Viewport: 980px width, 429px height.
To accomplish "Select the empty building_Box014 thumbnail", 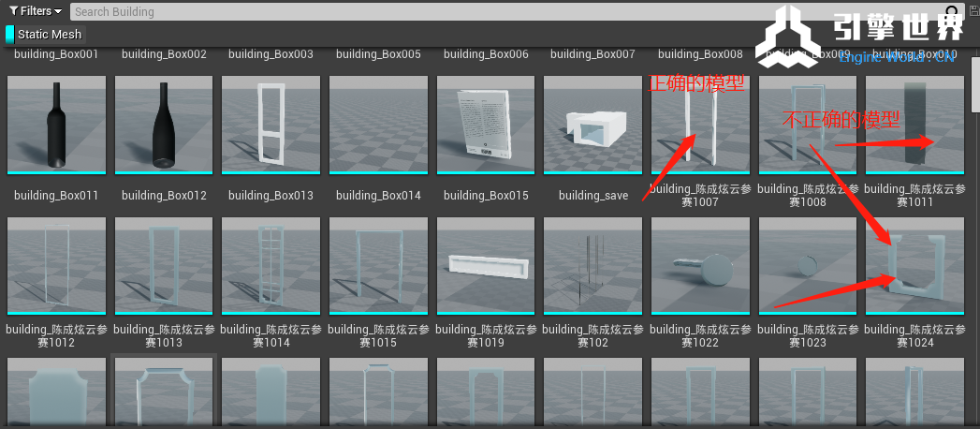I will (378, 125).
